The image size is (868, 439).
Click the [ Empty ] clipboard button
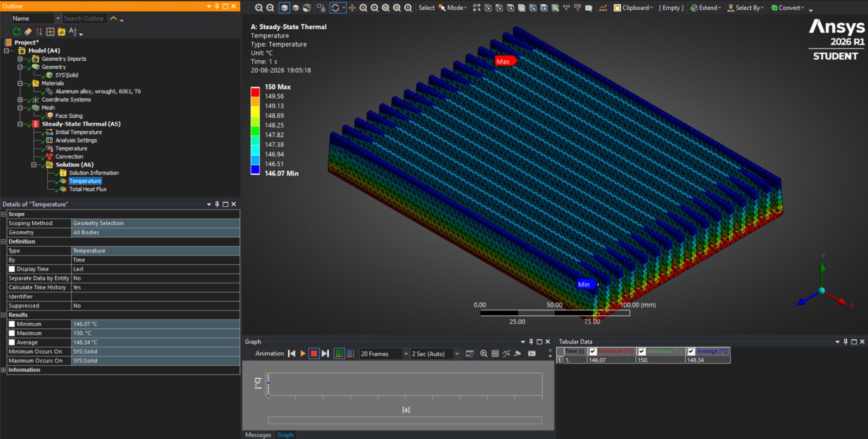[671, 8]
